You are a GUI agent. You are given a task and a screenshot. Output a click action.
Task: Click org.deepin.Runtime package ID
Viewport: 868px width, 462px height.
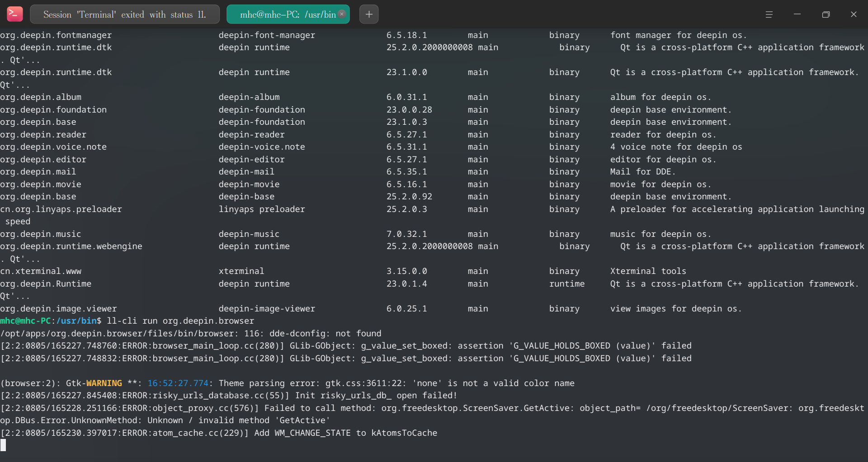tap(46, 284)
